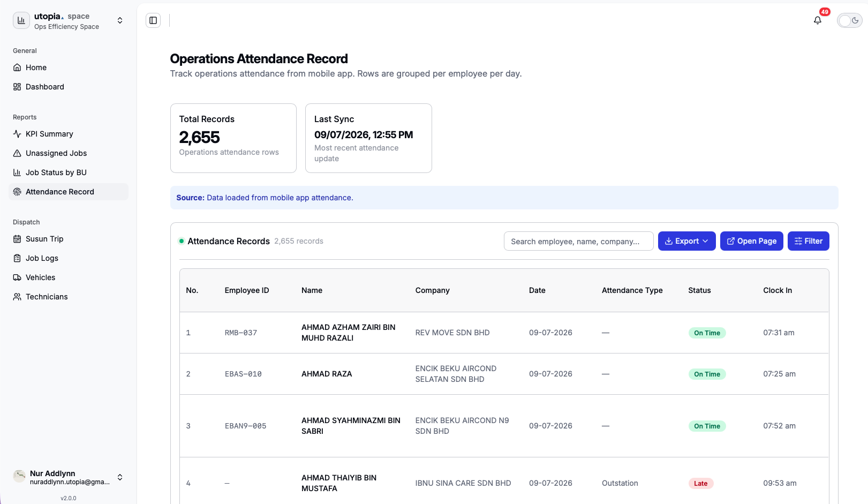Click clock-in time 07:25 am

779,374
